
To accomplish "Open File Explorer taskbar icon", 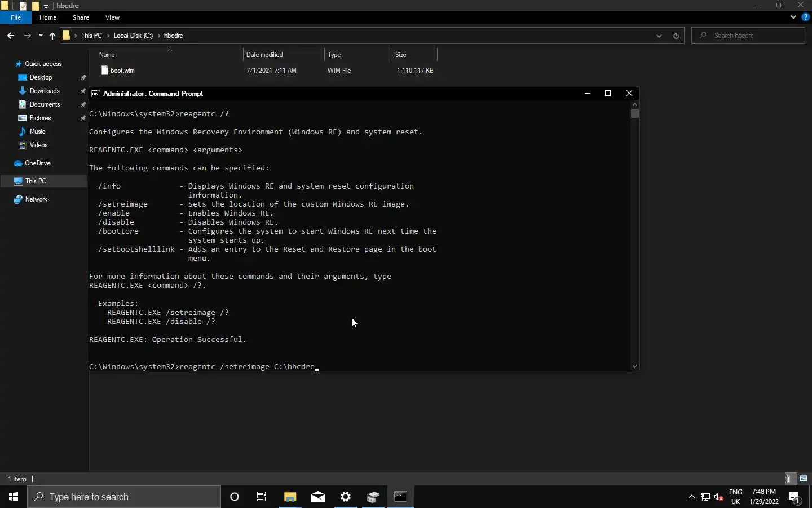I will click(x=290, y=497).
